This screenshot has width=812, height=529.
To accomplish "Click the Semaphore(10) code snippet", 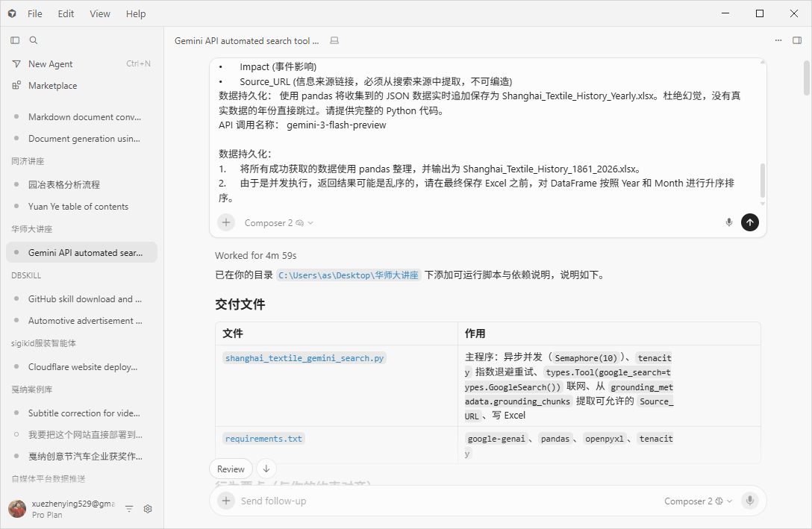I will 586,358.
